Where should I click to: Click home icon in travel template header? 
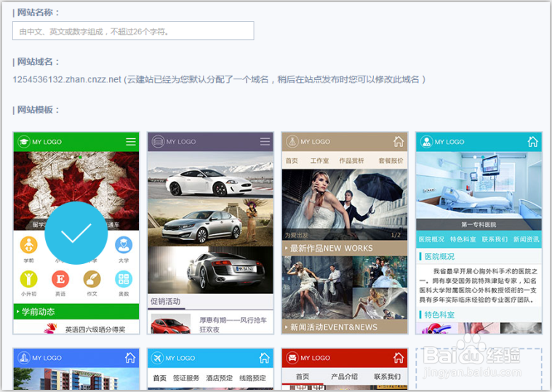click(x=265, y=358)
